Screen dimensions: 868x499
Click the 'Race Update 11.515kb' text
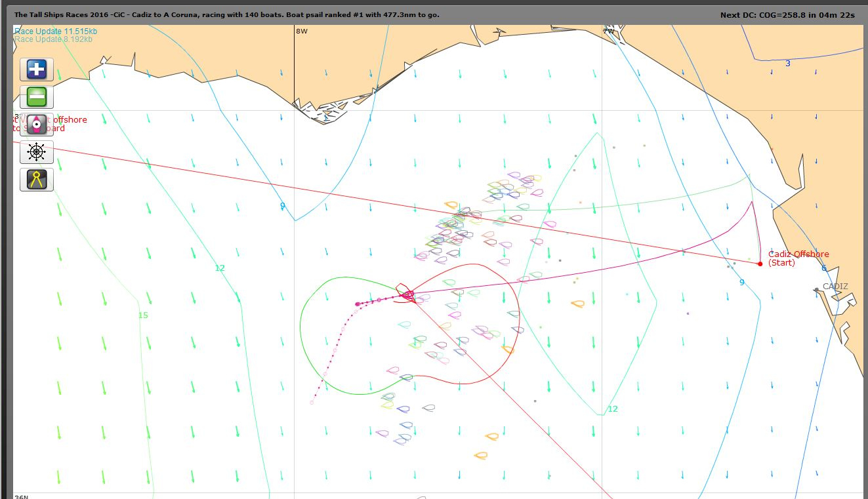click(56, 31)
